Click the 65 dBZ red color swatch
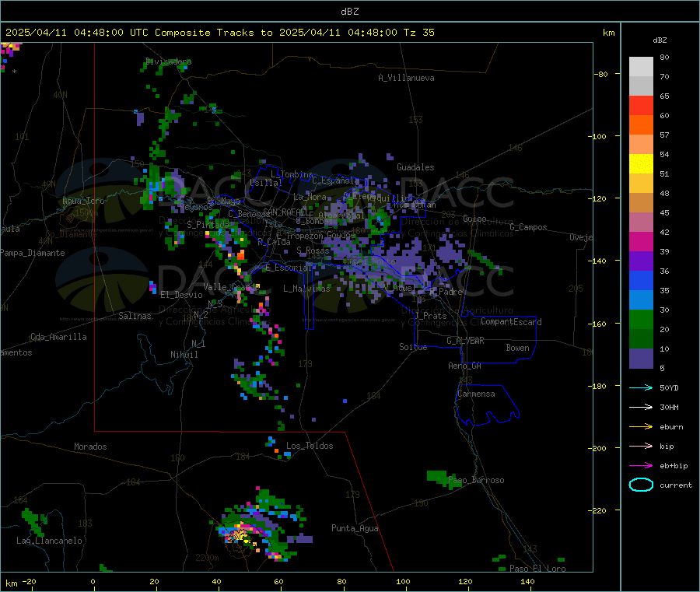Image resolution: width=700 pixels, height=592 pixels. (x=641, y=105)
